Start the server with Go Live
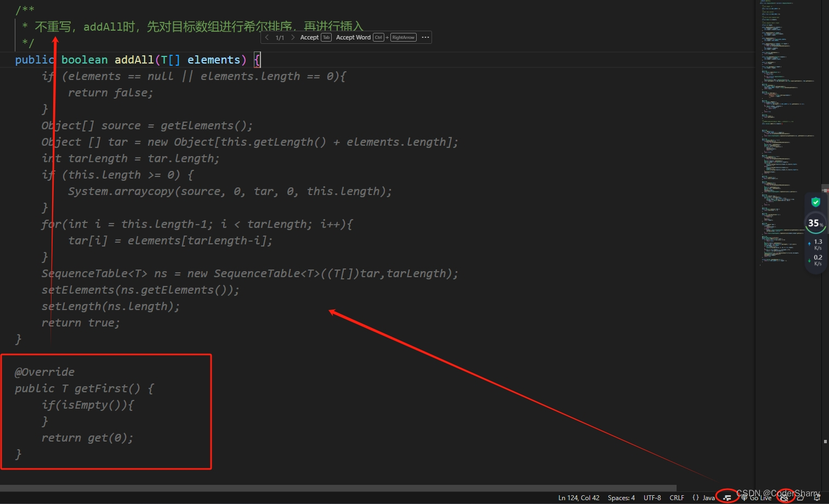The height and width of the screenshot is (504, 829). click(x=756, y=498)
